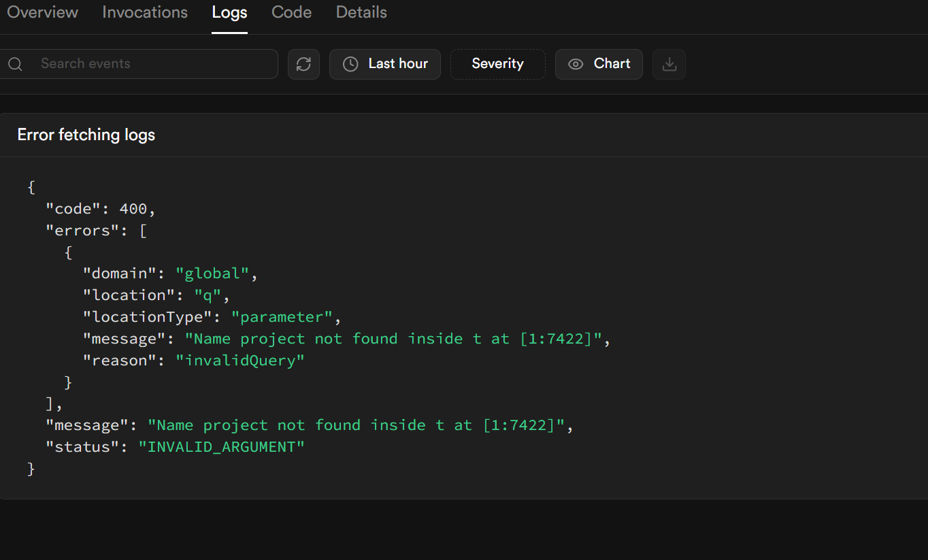The height and width of the screenshot is (560, 928).
Task: Open the Severity filter dropdown
Action: coord(497,64)
